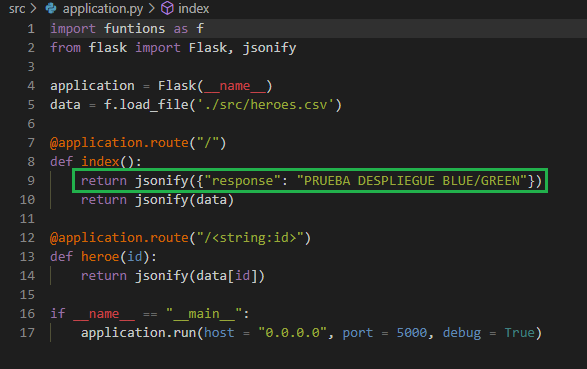
Task: Click the @application.route("/") decorator
Action: [x=138, y=143]
